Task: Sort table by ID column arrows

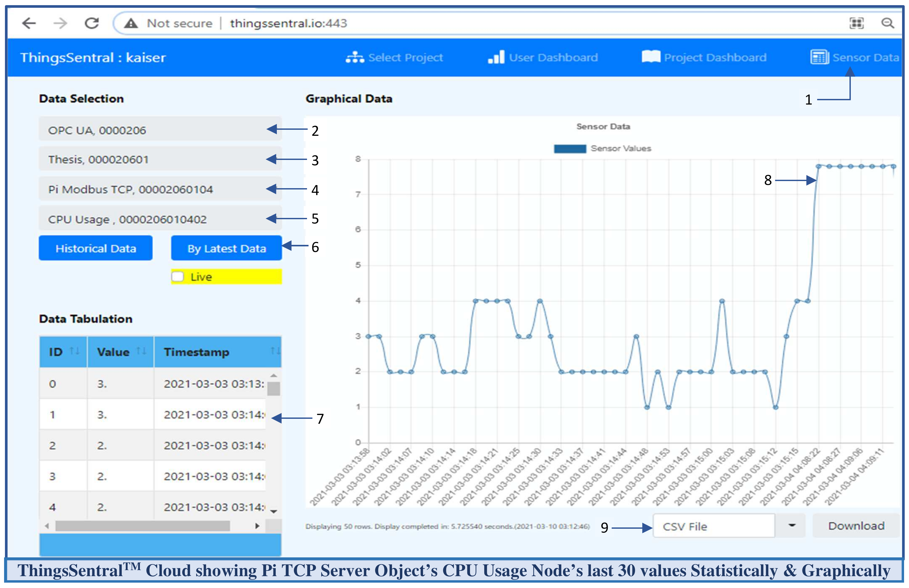Action: (75, 351)
